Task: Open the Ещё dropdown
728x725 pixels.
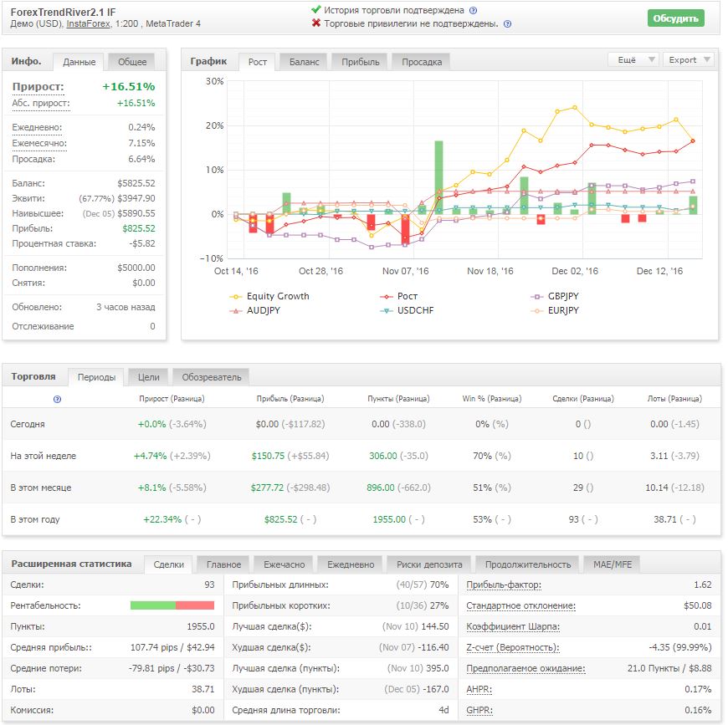Action: coord(633,60)
